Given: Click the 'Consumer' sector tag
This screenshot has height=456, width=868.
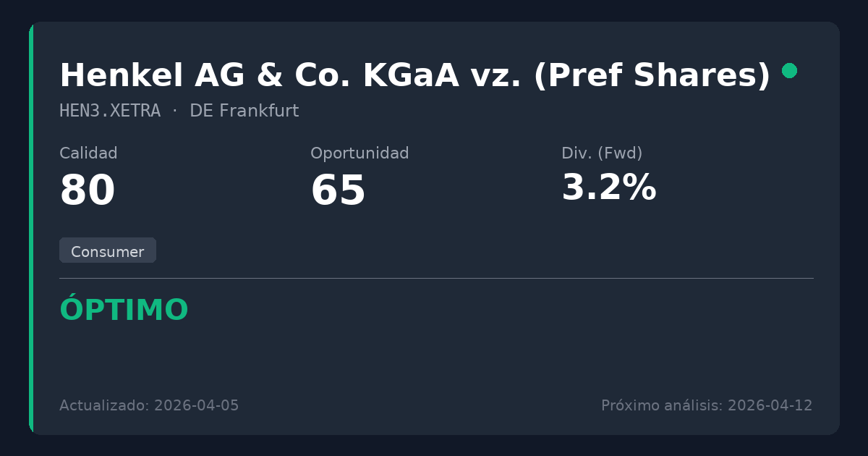Looking at the screenshot, I should [108, 251].
